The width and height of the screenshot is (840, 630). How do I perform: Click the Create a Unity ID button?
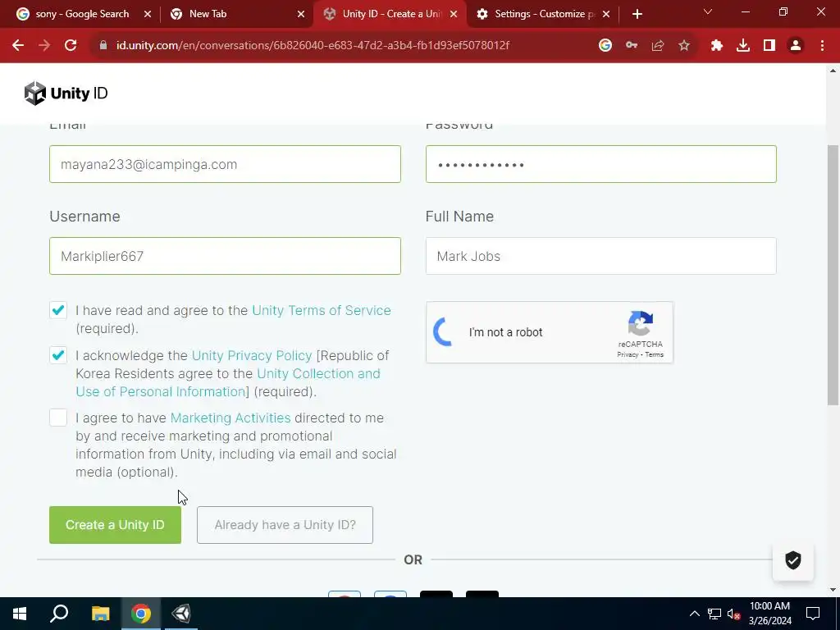[115, 525]
